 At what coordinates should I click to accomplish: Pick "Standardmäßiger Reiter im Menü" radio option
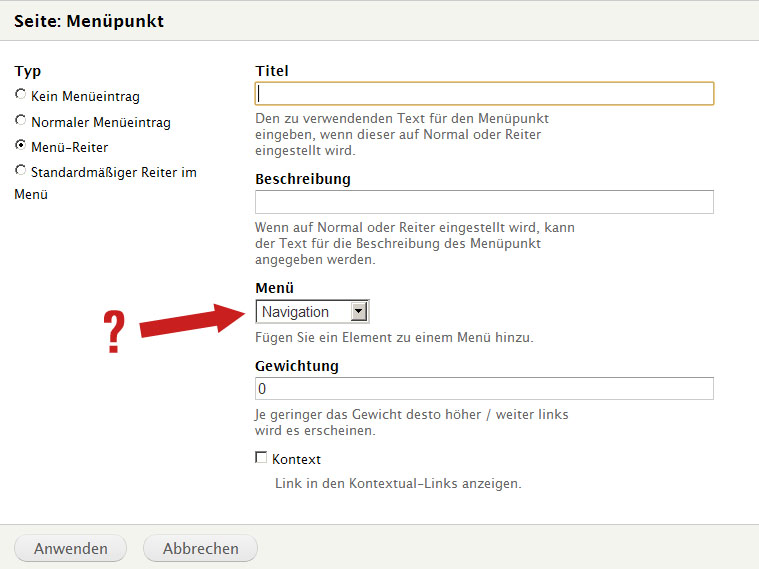coord(21,171)
